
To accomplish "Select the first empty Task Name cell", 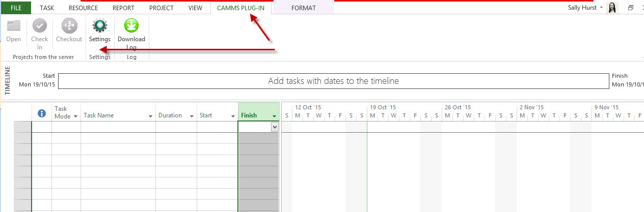I will [x=118, y=127].
